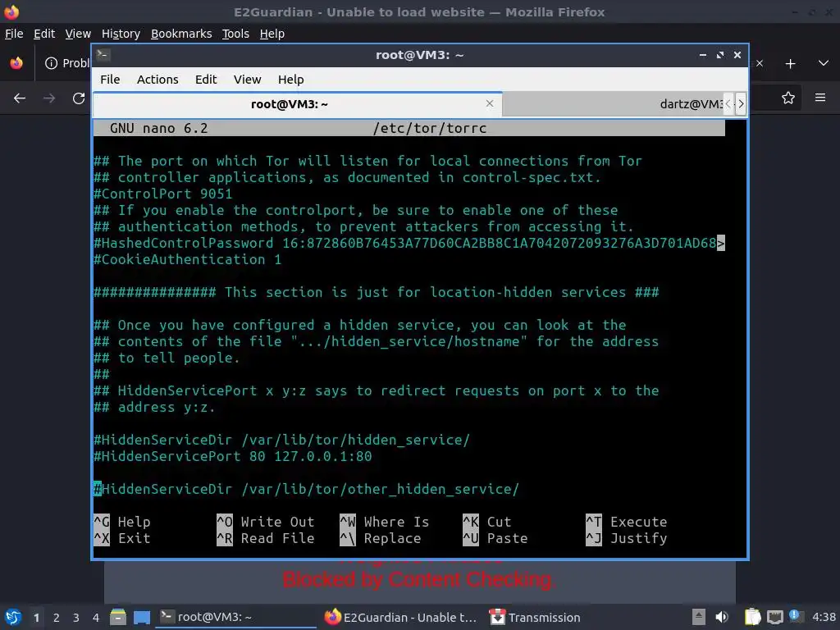Click the /etc/tor/torrc filename in nano header
This screenshot has width=840, height=630.
[430, 129]
